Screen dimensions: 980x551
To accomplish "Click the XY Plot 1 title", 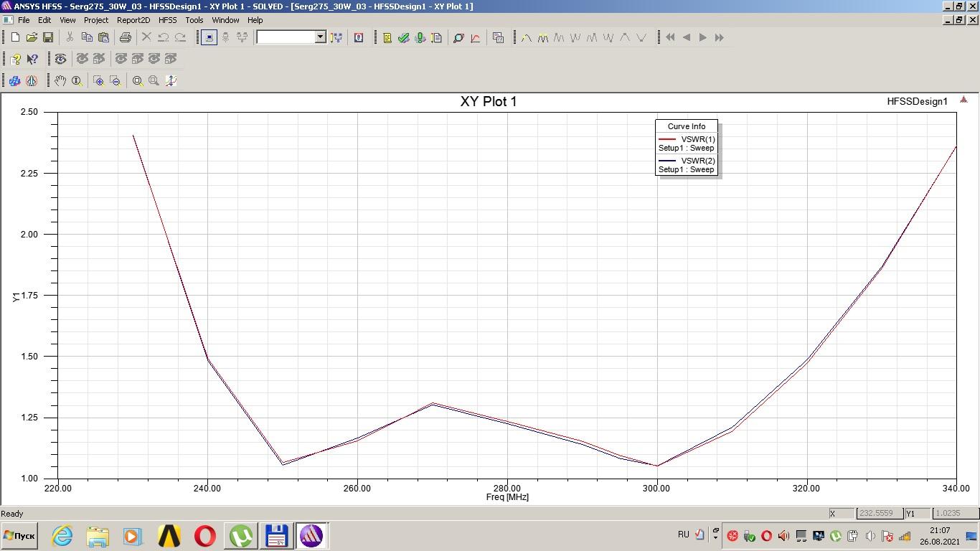I will [x=489, y=102].
